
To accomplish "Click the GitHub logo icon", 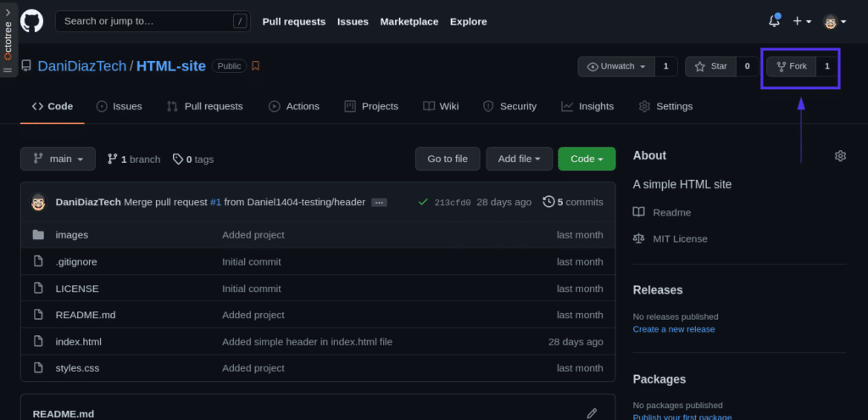I will 32,21.
